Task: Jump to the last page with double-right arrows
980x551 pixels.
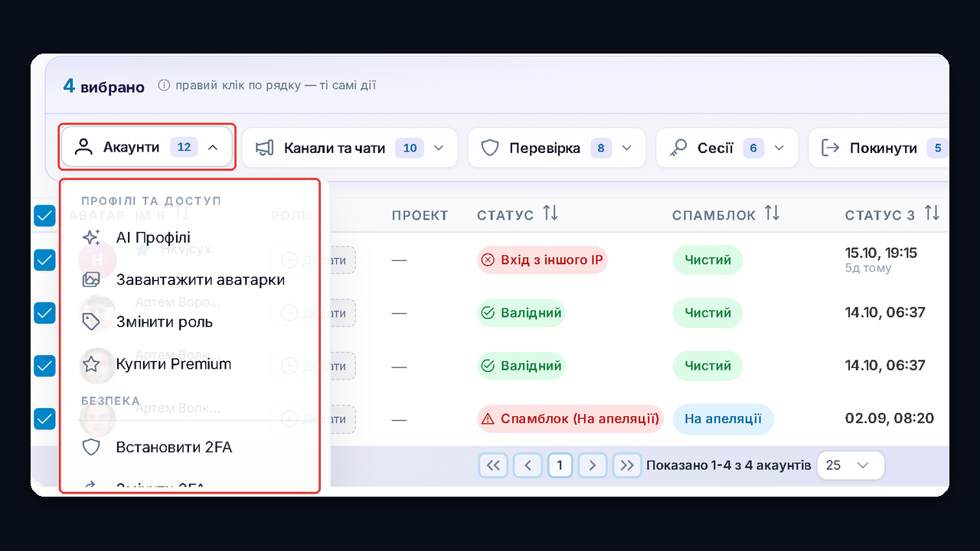Action: tap(627, 465)
